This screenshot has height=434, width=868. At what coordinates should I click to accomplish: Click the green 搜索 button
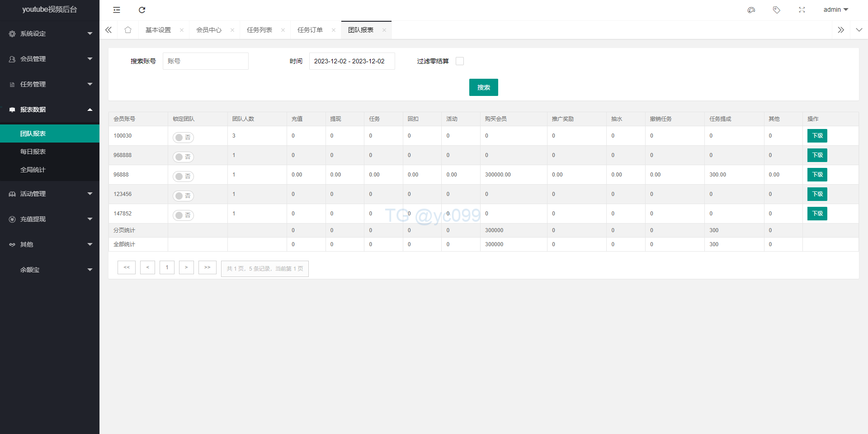483,87
